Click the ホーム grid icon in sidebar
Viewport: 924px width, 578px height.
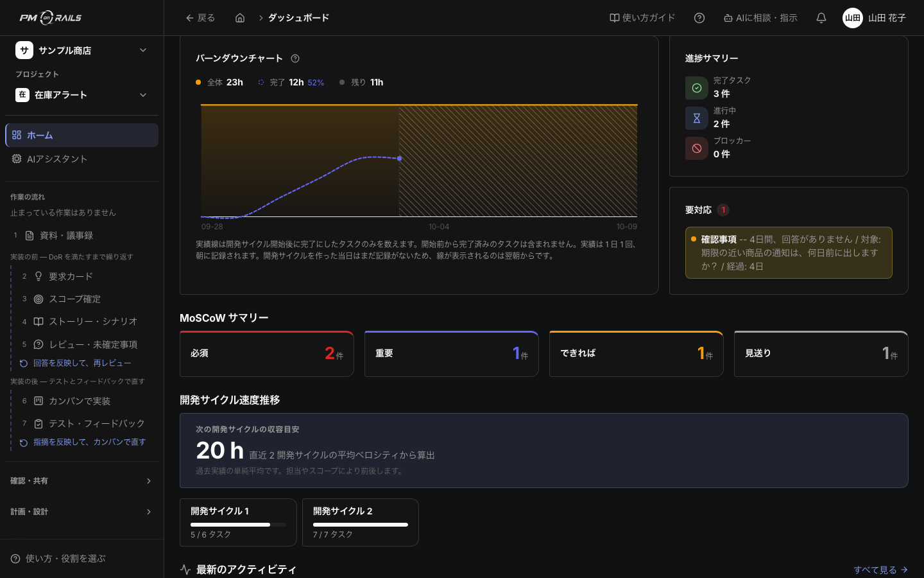pos(17,135)
